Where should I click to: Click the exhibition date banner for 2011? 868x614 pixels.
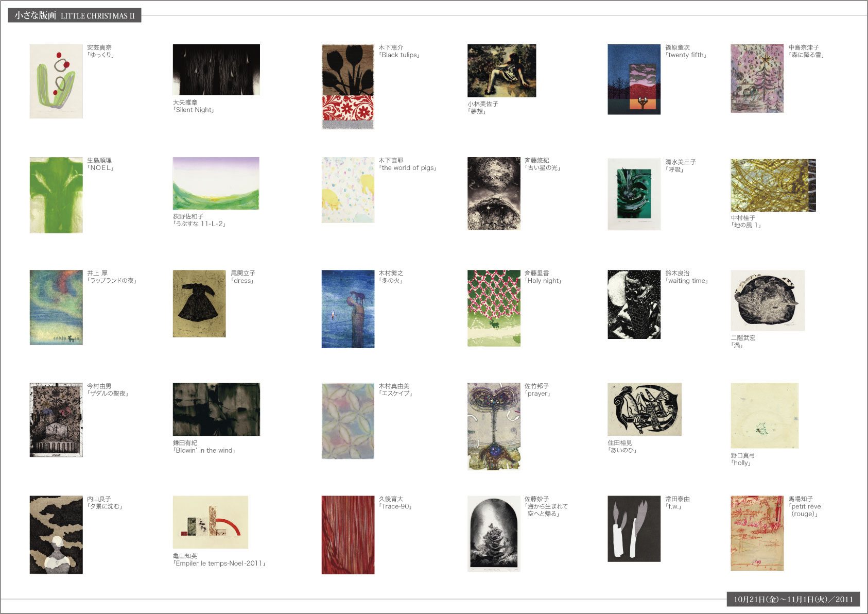(793, 599)
